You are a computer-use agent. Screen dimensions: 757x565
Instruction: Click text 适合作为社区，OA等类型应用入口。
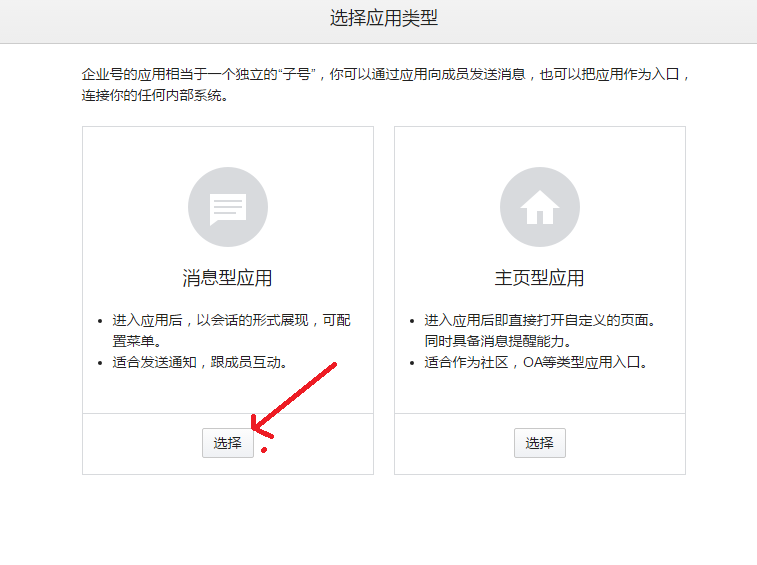point(536,362)
